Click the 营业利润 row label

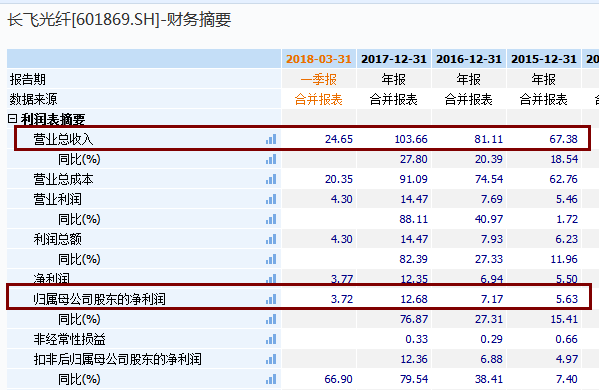point(57,199)
